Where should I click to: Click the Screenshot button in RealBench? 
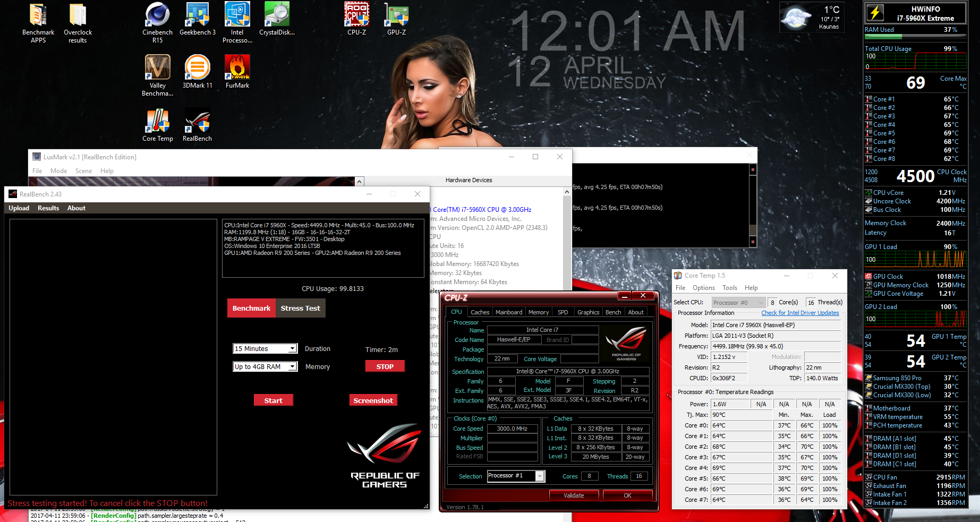[x=373, y=400]
